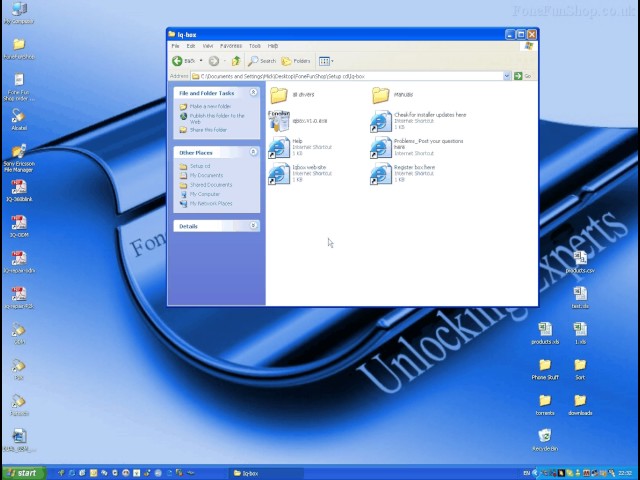Screen dimensions: 640x480
Task: Expand the Details panel
Action: 253,225
